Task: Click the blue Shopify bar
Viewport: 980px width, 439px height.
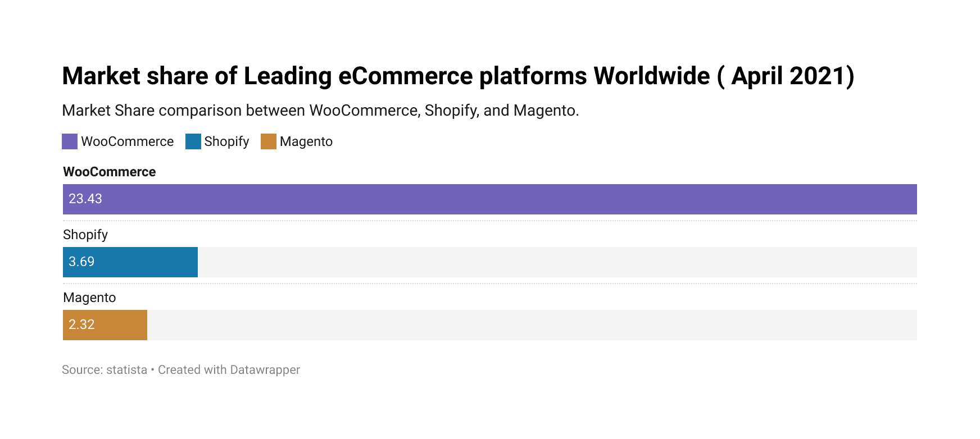Action: click(x=130, y=262)
